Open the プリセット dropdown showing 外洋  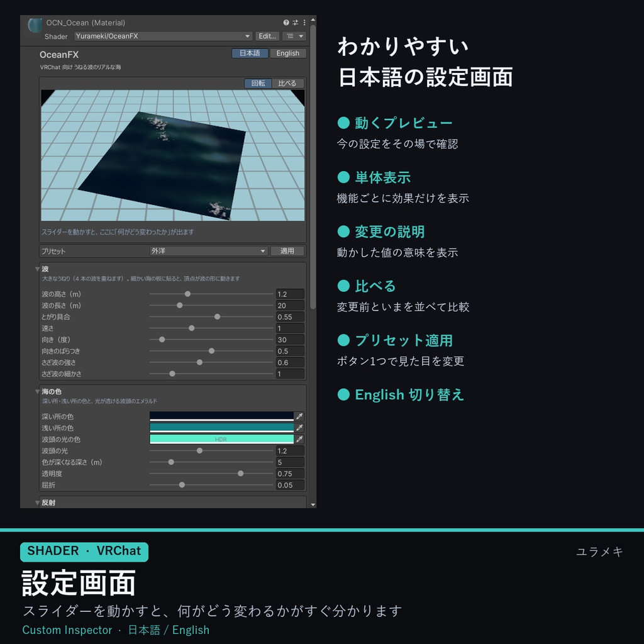209,250
